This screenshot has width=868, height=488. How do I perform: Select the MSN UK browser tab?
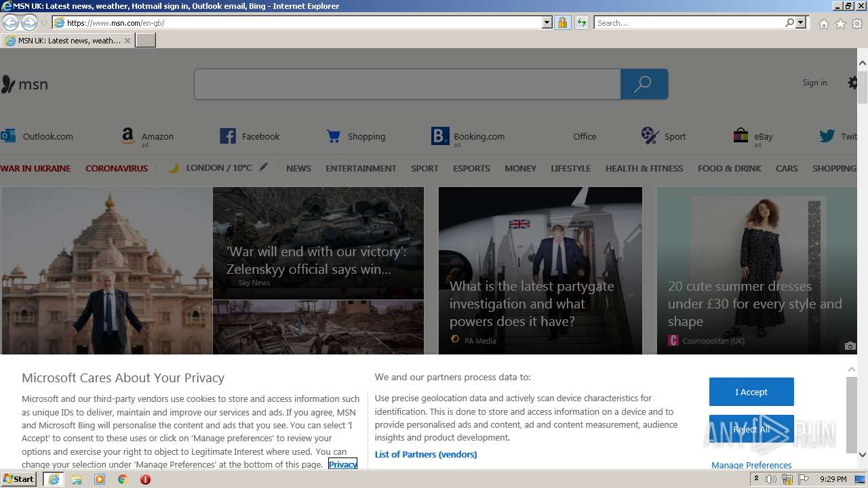68,41
